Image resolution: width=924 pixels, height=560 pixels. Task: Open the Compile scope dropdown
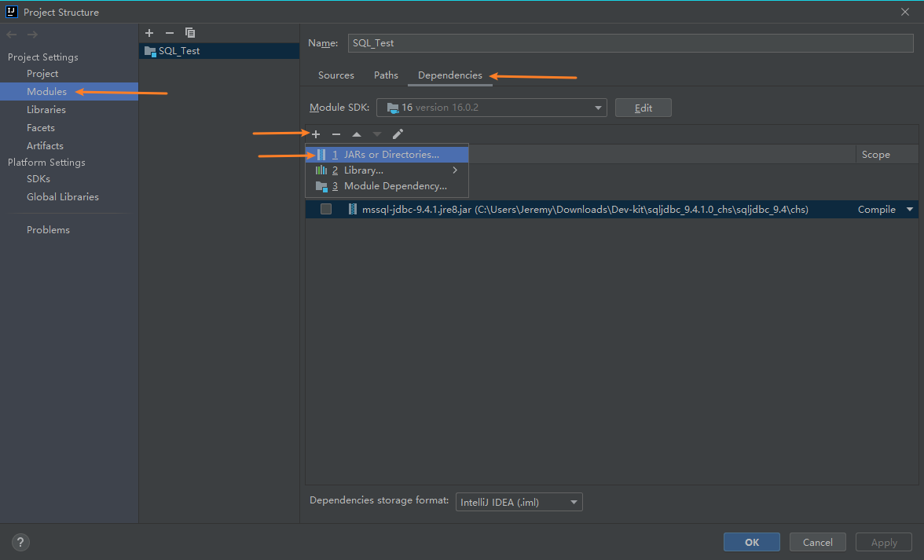909,209
